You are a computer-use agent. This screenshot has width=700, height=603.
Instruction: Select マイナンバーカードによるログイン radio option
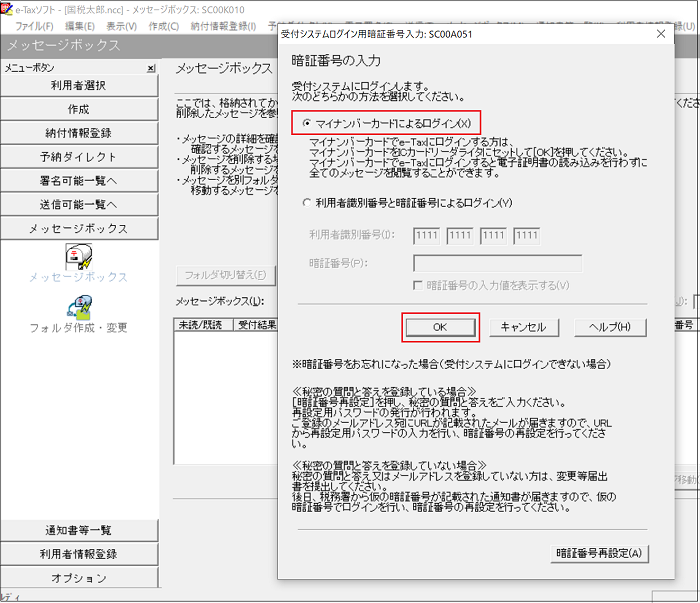click(x=306, y=122)
